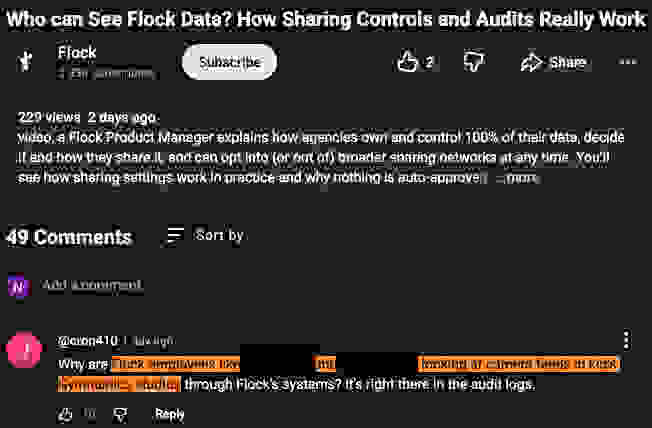Open the Flock channel name link
The image size is (652, 428).
pyautogui.click(x=77, y=53)
